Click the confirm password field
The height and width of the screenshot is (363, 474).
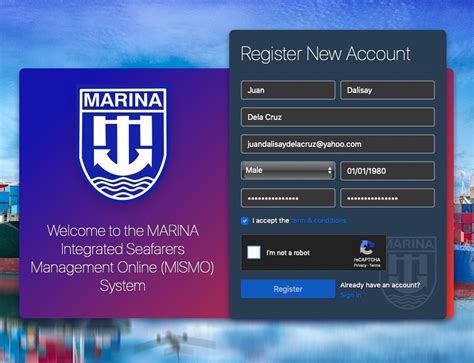(387, 198)
